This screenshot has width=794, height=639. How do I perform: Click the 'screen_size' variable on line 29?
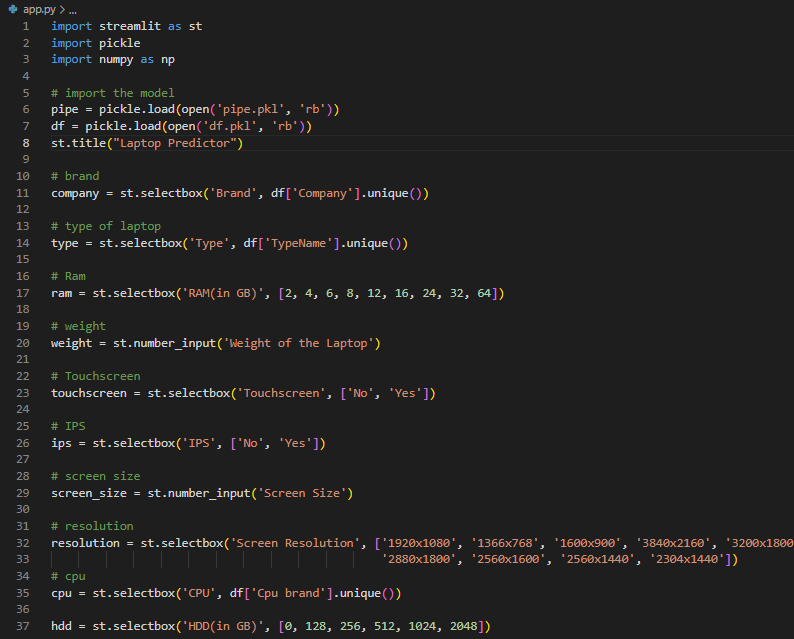coord(89,494)
